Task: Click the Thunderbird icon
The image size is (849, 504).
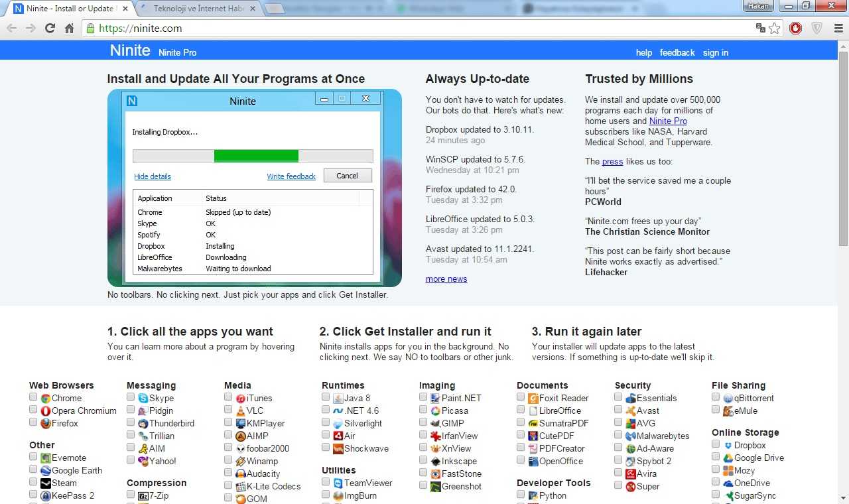Action: (143, 424)
